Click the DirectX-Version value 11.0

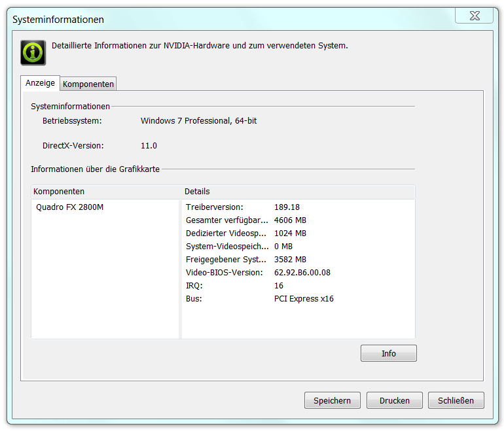149,146
